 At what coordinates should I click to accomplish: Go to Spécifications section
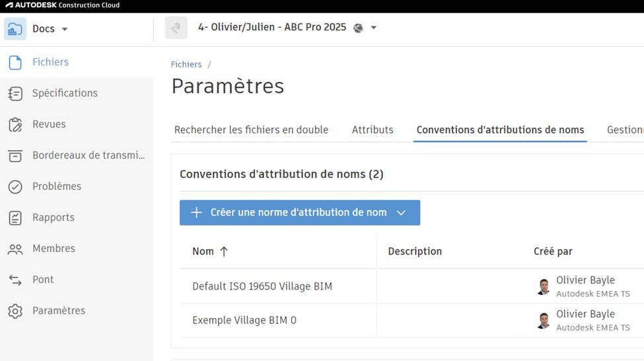point(65,93)
